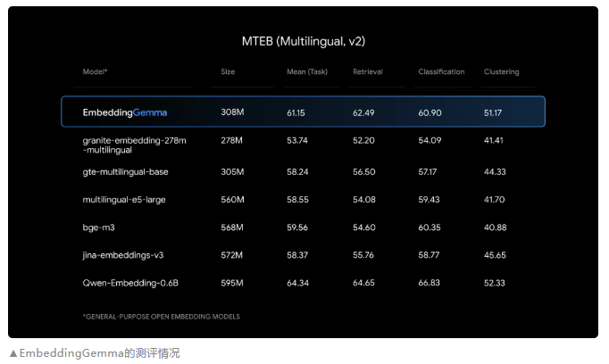
Task: Click the 595M size value
Action: pyautogui.click(x=232, y=283)
